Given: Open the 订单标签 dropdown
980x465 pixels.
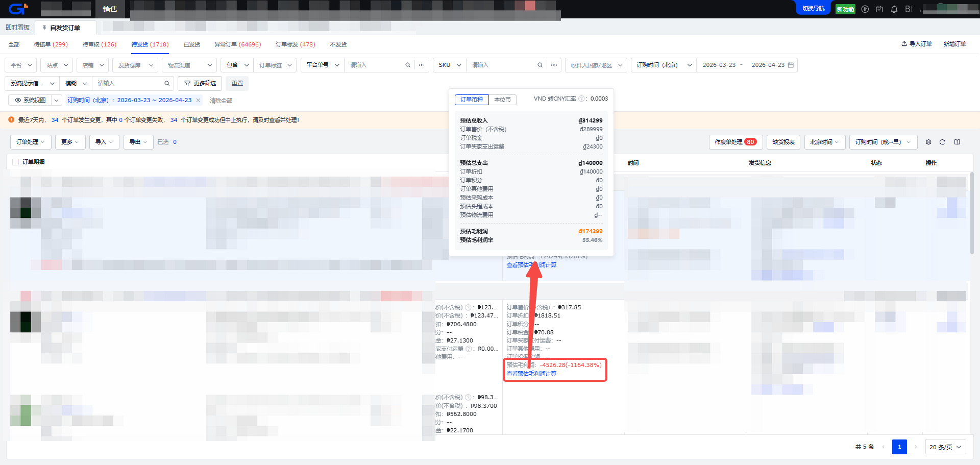Looking at the screenshot, I should point(275,65).
